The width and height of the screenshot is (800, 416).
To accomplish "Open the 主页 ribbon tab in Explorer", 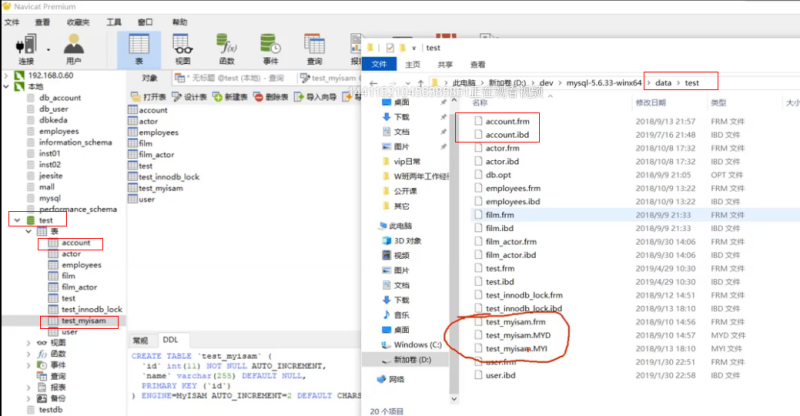I will pos(412,64).
